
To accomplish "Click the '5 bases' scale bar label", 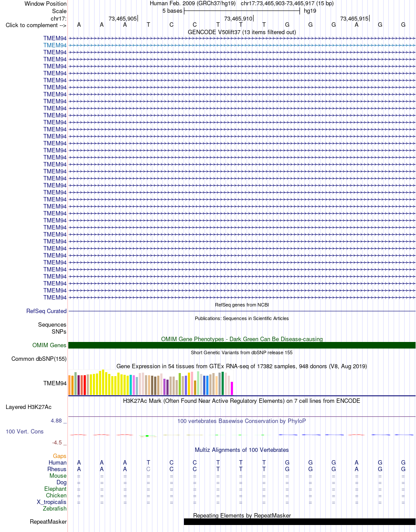I will coord(172,11).
